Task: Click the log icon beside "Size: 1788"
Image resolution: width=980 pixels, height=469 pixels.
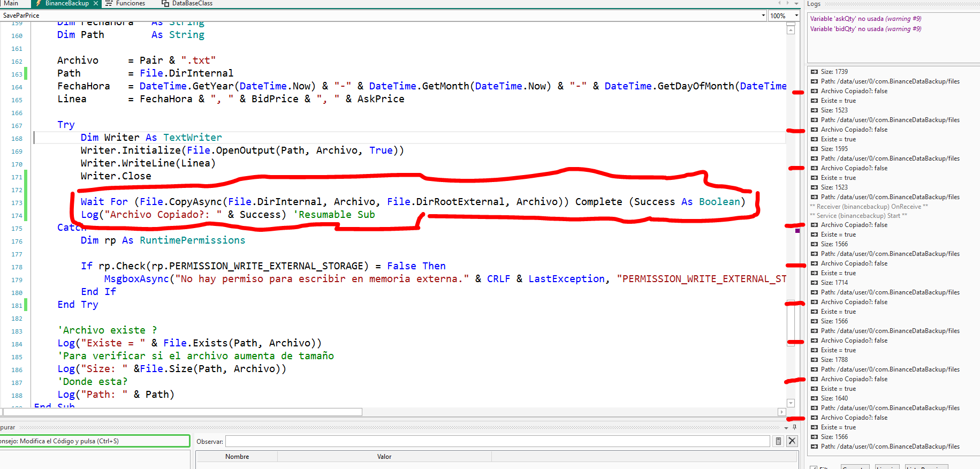Action: coord(814,360)
